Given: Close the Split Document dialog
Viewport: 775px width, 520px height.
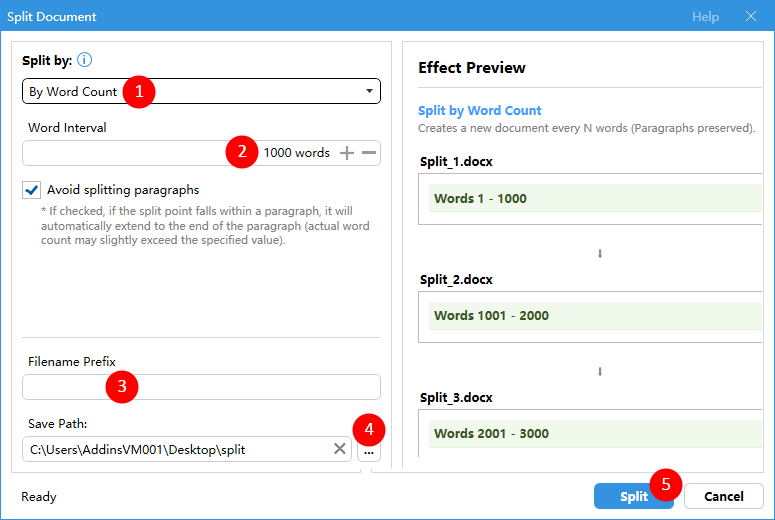Looking at the screenshot, I should coord(751,16).
